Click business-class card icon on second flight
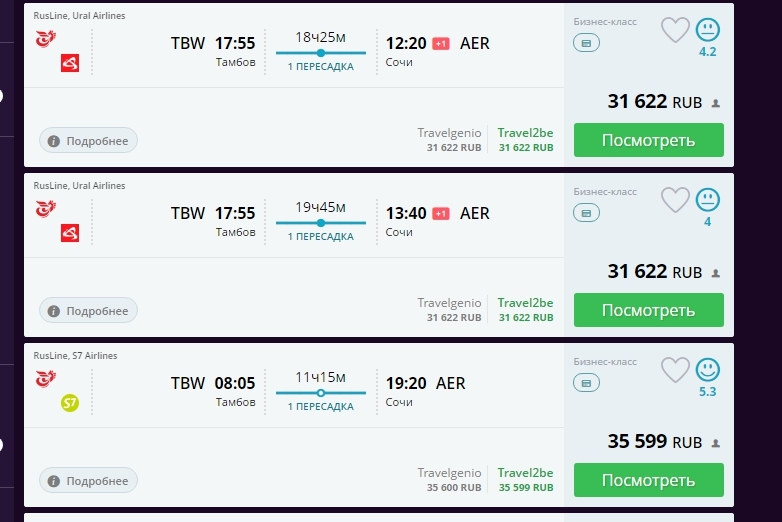Screen dimensions: 782x522 click(586, 213)
